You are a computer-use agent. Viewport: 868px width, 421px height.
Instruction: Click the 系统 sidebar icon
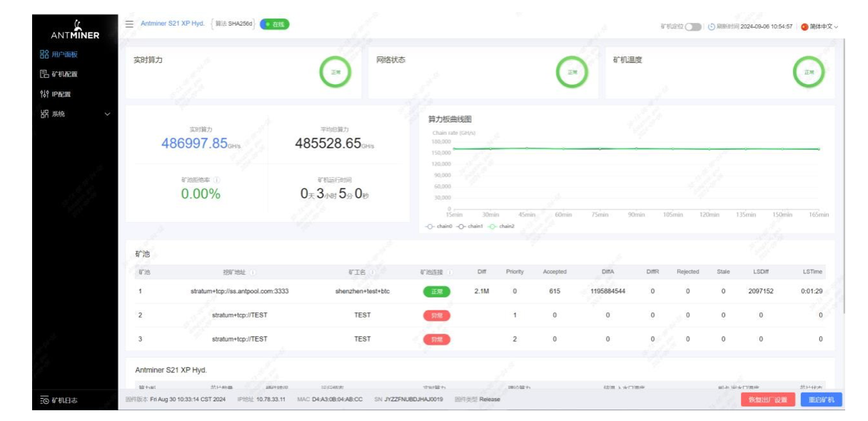(x=44, y=114)
